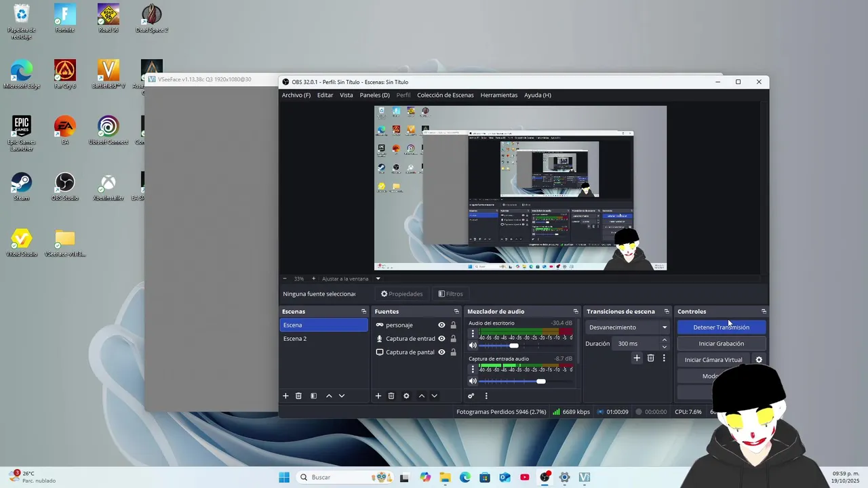Image resolution: width=868 pixels, height=488 pixels.
Task: Open the Herramientas menu
Action: (x=499, y=95)
